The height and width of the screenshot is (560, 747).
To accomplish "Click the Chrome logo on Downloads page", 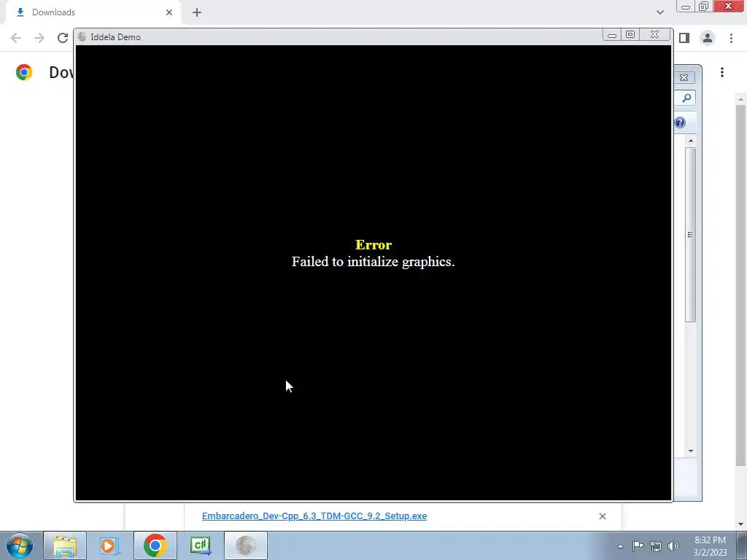I will pos(24,72).
